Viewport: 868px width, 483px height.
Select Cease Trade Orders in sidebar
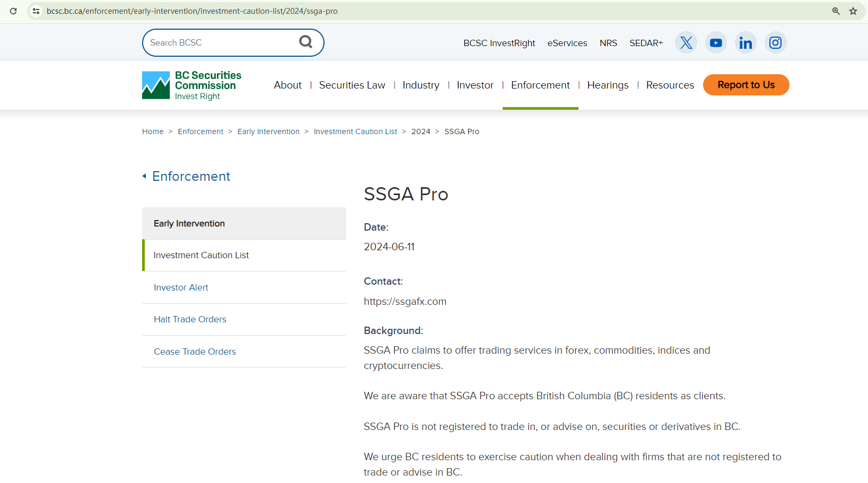tap(195, 352)
